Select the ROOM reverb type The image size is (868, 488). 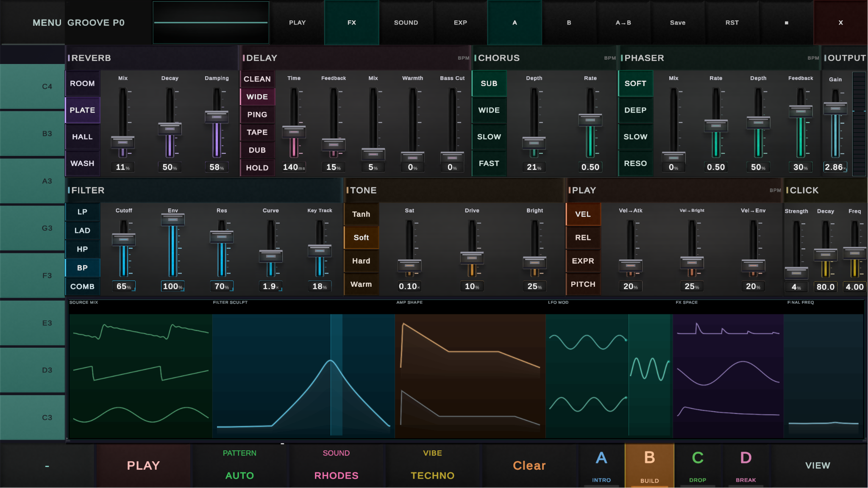pyautogui.click(x=82, y=83)
